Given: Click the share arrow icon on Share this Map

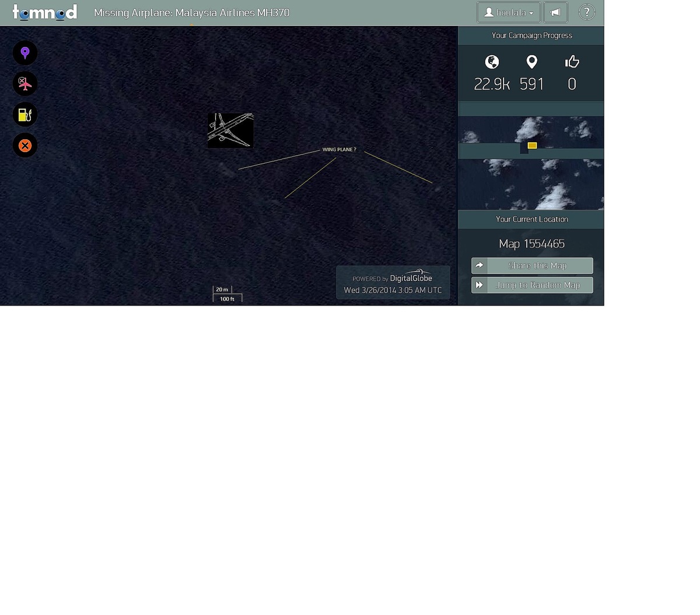Looking at the screenshot, I should tap(480, 266).
